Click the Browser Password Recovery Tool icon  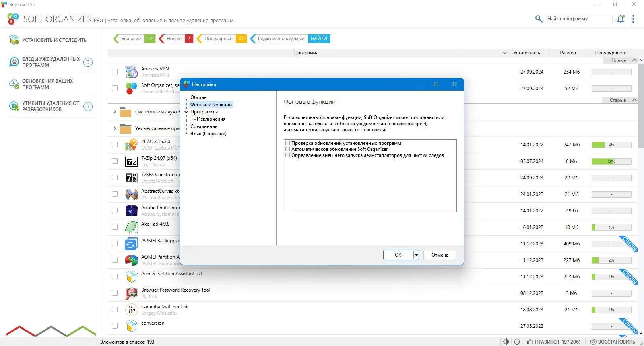click(x=132, y=293)
